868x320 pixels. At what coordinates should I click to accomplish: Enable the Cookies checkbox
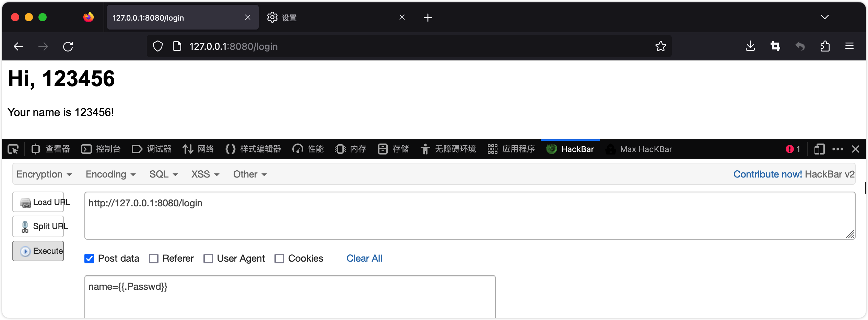coord(279,259)
